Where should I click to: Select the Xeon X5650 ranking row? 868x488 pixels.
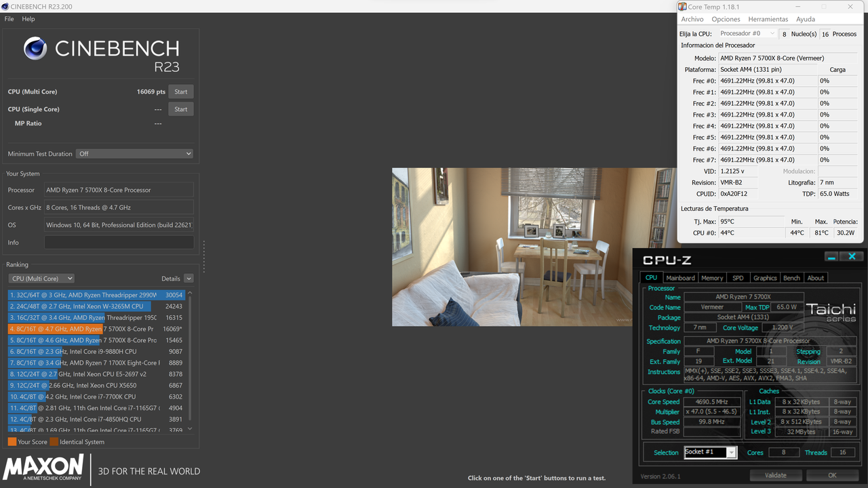pyautogui.click(x=96, y=385)
